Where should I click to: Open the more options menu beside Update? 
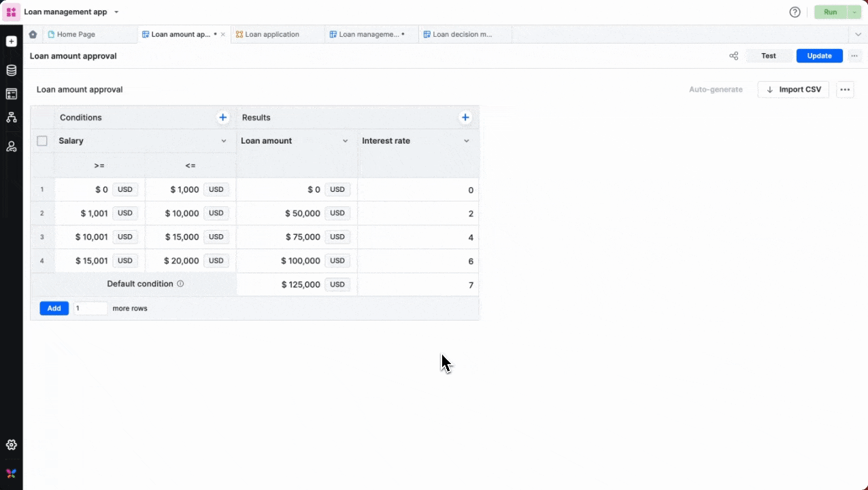[x=854, y=56]
